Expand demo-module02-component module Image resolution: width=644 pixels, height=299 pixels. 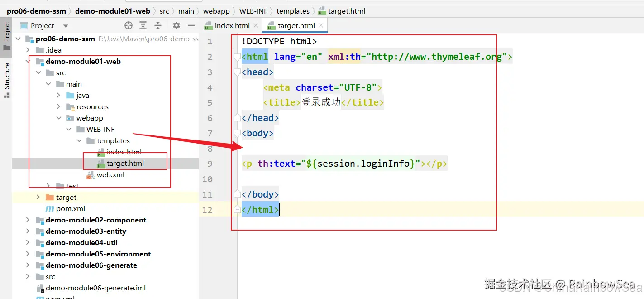point(28,220)
